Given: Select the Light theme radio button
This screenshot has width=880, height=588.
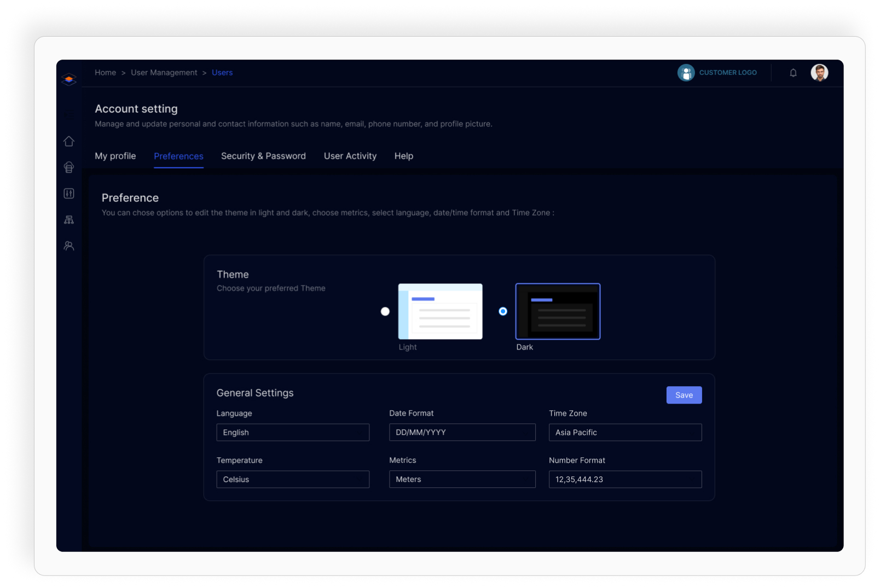Looking at the screenshot, I should point(385,311).
